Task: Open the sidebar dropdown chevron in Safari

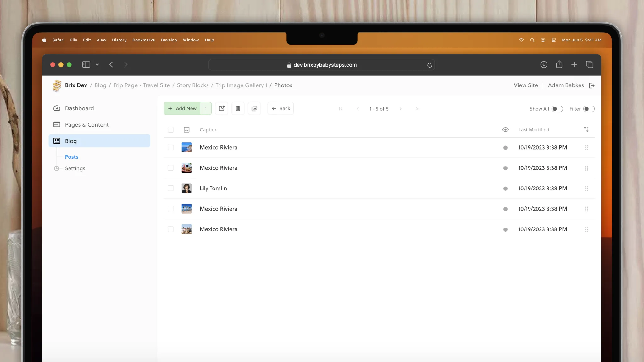Action: (x=97, y=65)
